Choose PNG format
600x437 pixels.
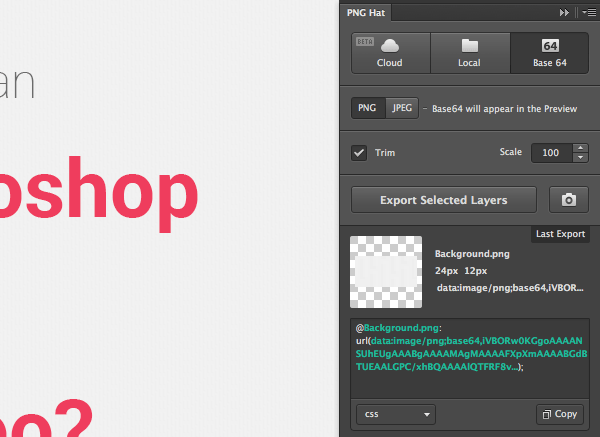[367, 108]
